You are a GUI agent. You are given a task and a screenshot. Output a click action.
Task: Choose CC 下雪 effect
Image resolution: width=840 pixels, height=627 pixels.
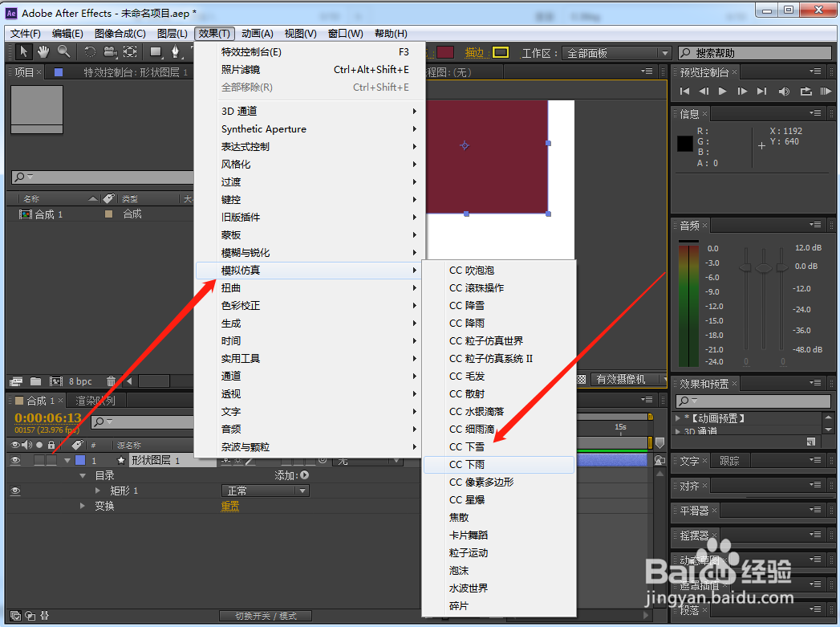coord(499,447)
